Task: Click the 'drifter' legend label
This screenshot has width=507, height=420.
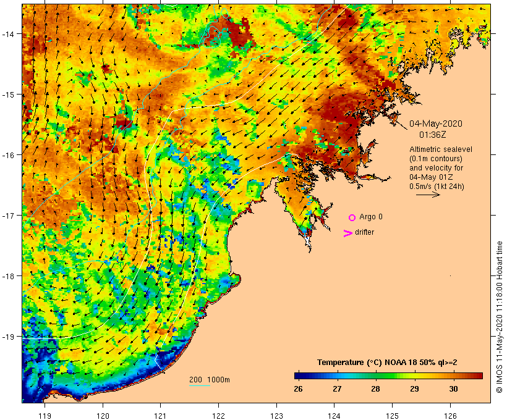Action: [364, 232]
